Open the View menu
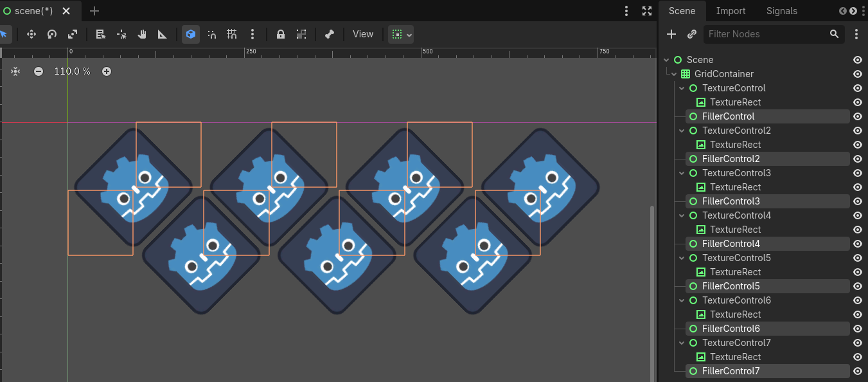 click(x=362, y=34)
